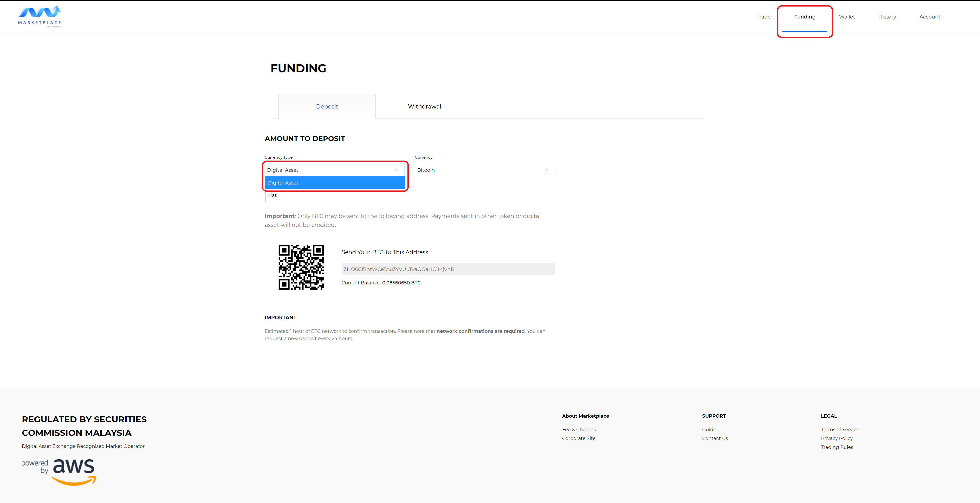Collapse the Currency Type dropdown
The width and height of the screenshot is (980, 503).
point(335,170)
